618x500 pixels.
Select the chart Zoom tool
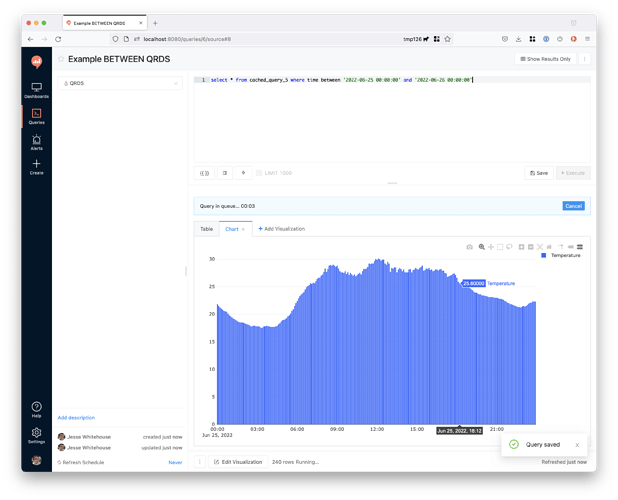tap(482, 247)
